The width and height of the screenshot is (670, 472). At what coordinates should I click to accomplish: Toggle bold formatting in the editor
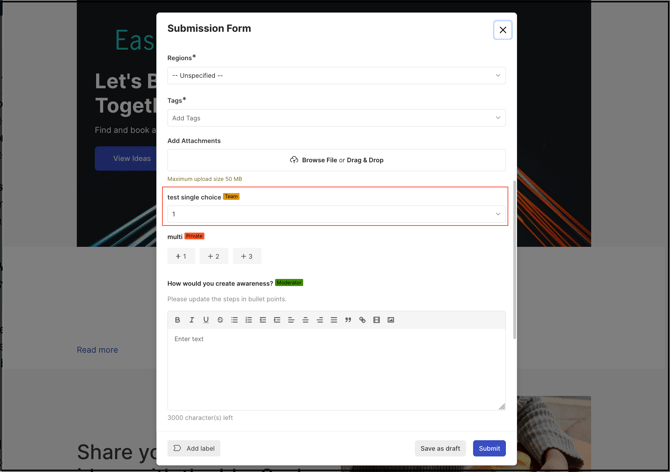pos(177,320)
